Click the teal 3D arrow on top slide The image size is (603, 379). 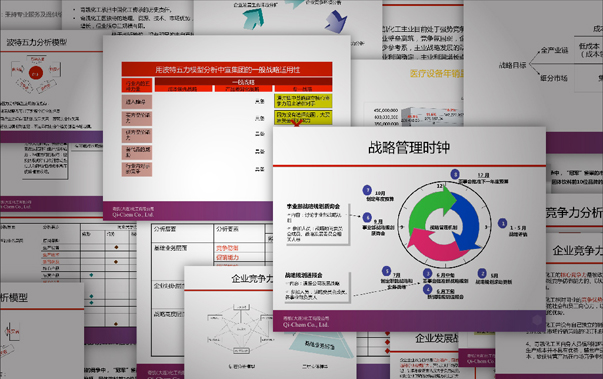[253, 18]
